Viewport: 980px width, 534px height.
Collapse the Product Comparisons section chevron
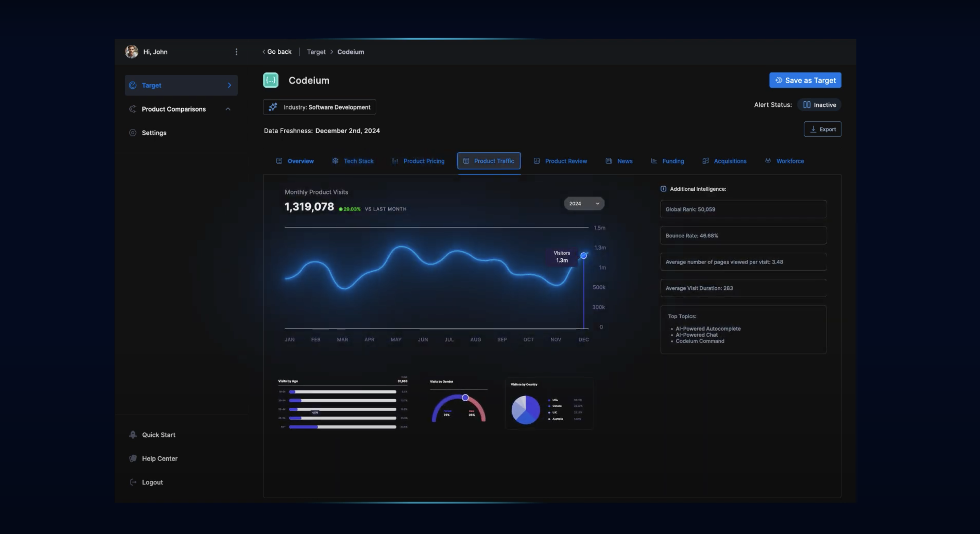tap(228, 109)
